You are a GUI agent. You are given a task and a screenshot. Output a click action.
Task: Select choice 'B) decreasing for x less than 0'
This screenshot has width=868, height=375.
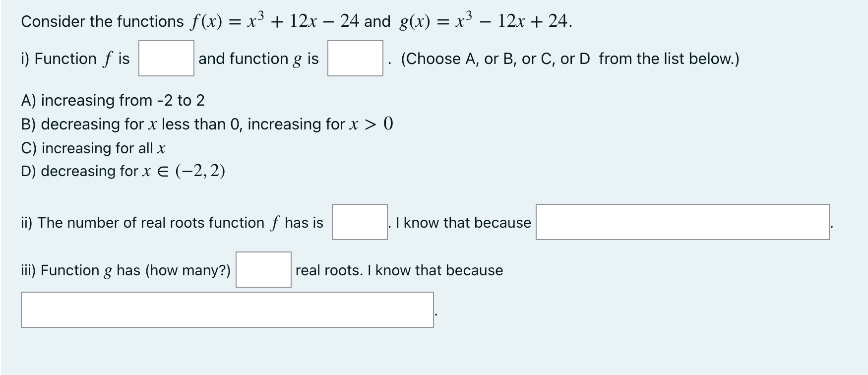pos(206,125)
